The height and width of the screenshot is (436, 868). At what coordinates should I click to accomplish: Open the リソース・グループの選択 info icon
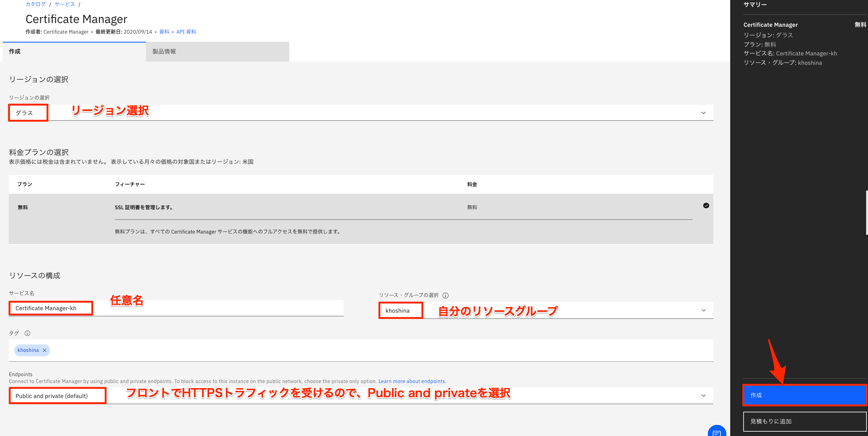pyautogui.click(x=446, y=296)
